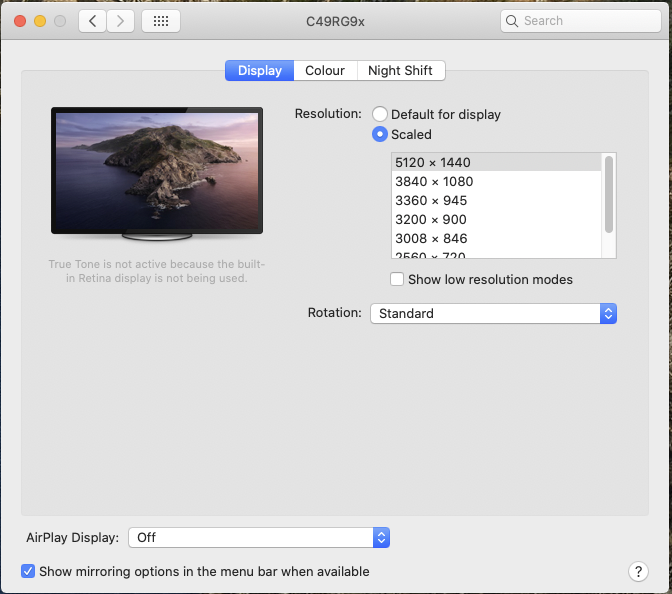
Task: Open the Colour tab
Action: click(x=325, y=70)
